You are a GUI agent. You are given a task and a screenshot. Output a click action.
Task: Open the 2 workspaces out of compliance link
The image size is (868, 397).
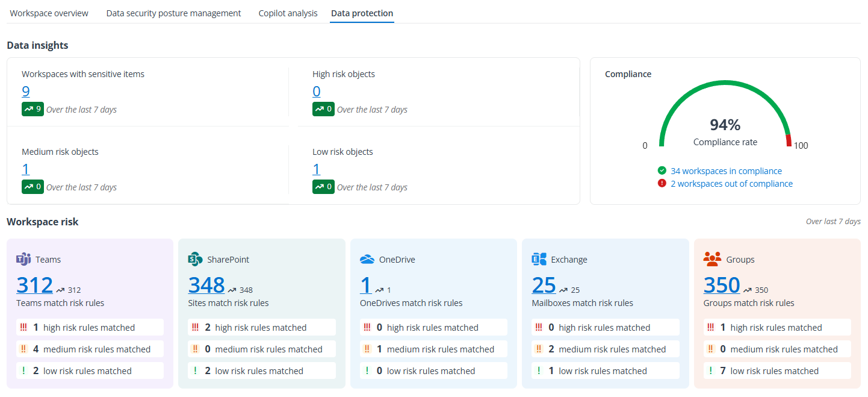pyautogui.click(x=731, y=183)
